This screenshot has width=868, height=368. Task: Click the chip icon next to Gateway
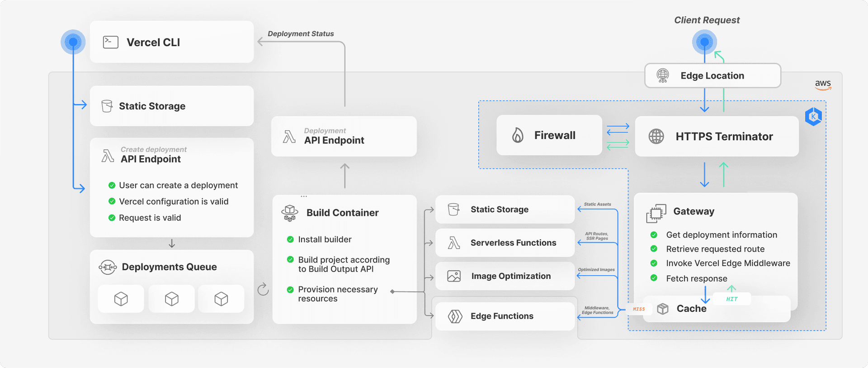click(x=656, y=213)
